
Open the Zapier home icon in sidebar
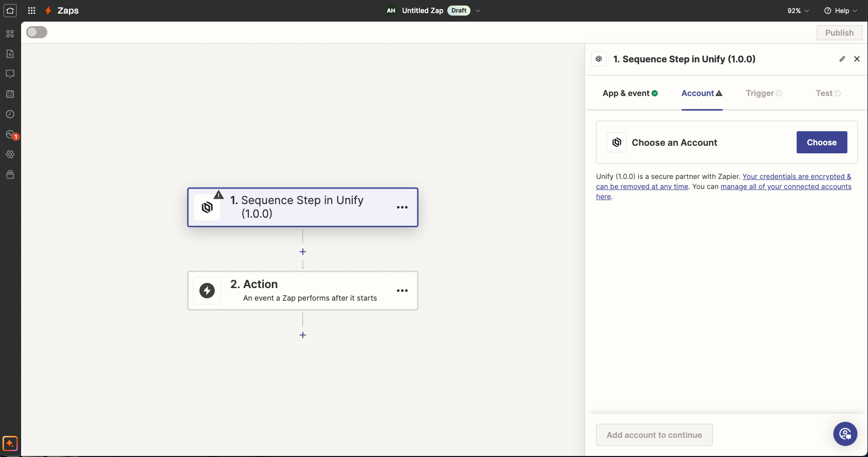point(10,11)
